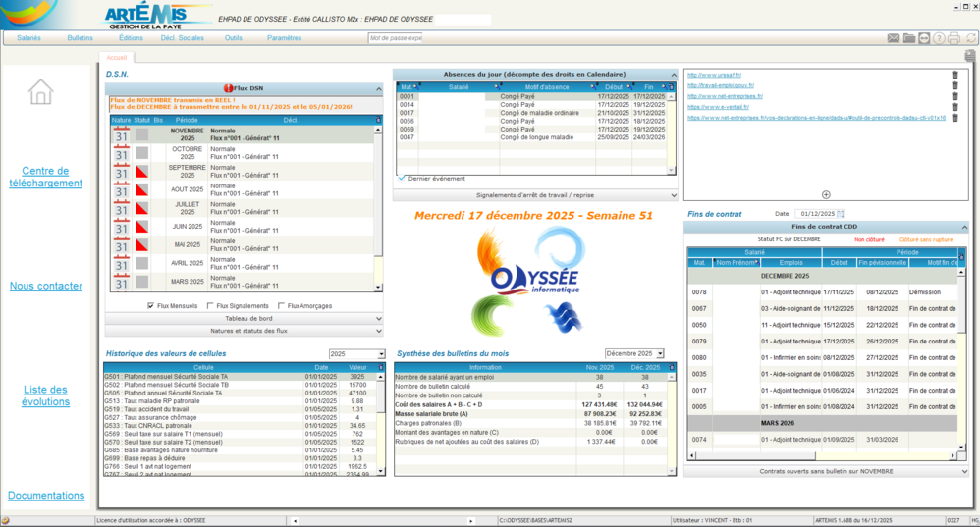The width and height of the screenshot is (980, 527).
Task: Click the refresh arrows icon
Action: pos(969,38)
